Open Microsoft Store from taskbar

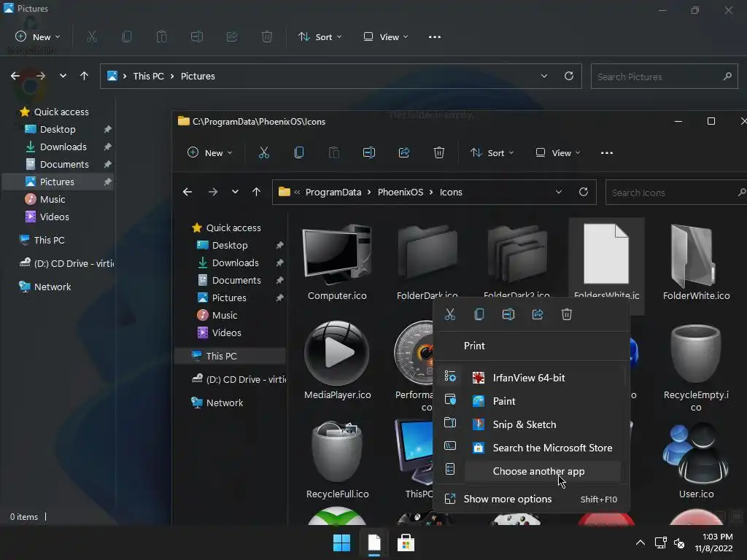406,542
